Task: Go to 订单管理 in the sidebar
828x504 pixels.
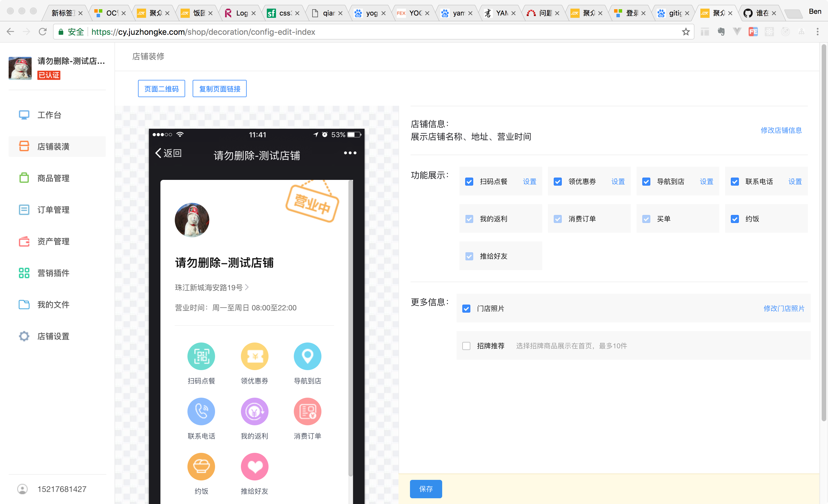Action: [57, 210]
